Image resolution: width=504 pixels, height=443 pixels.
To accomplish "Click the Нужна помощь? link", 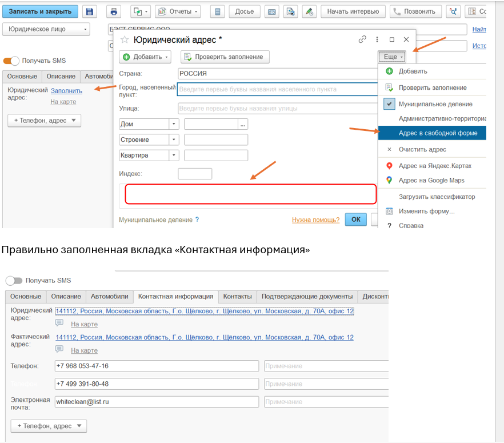I will (x=315, y=219).
